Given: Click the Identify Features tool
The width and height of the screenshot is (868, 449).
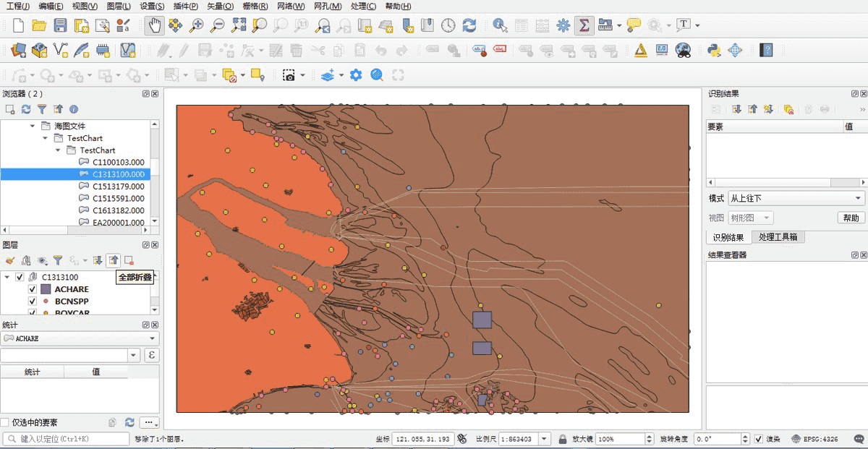Looking at the screenshot, I should (x=499, y=25).
